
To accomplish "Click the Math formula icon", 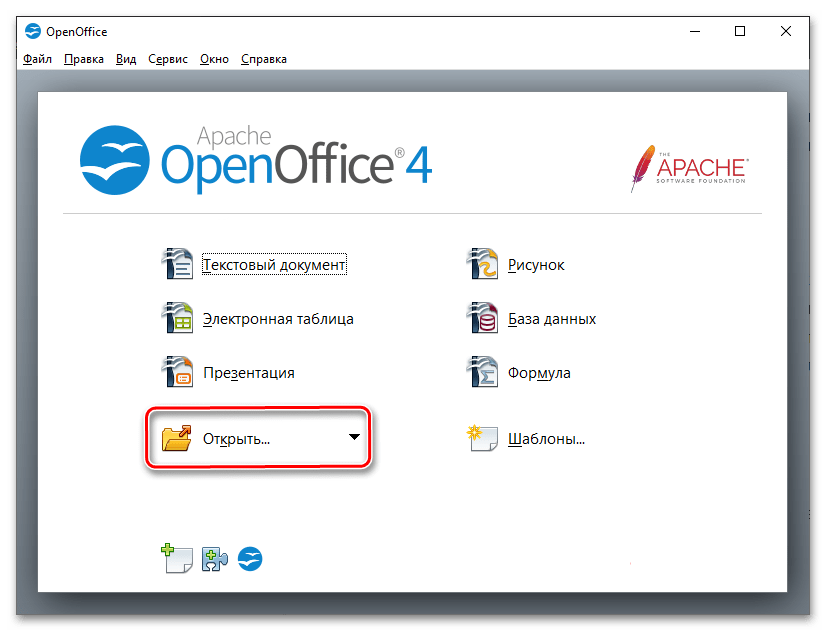I will pyautogui.click(x=482, y=372).
